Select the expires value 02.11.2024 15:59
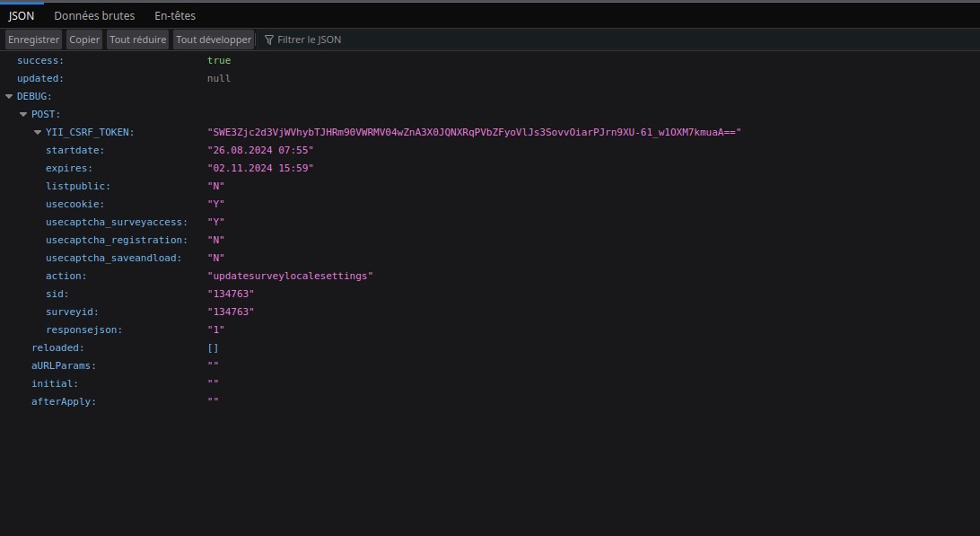 pyautogui.click(x=260, y=168)
